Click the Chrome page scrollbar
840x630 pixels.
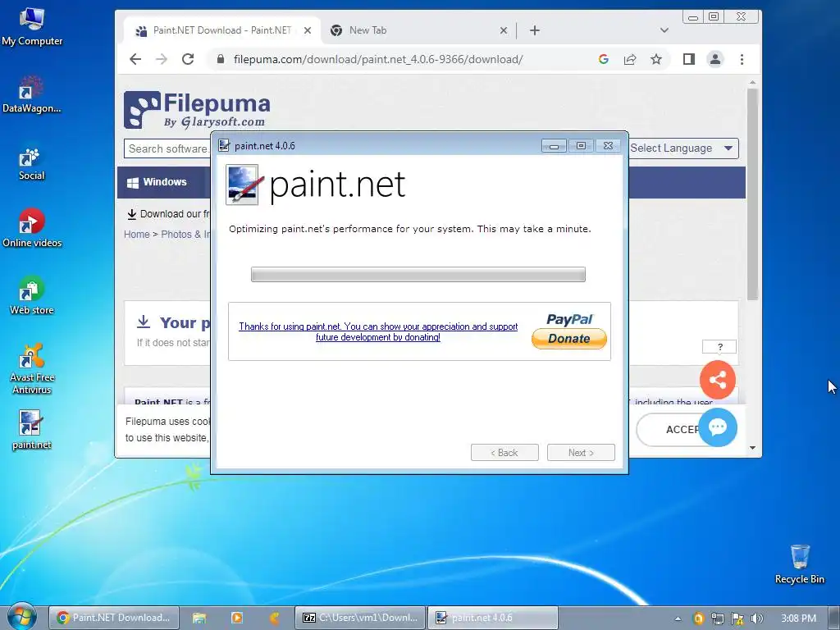[752, 194]
